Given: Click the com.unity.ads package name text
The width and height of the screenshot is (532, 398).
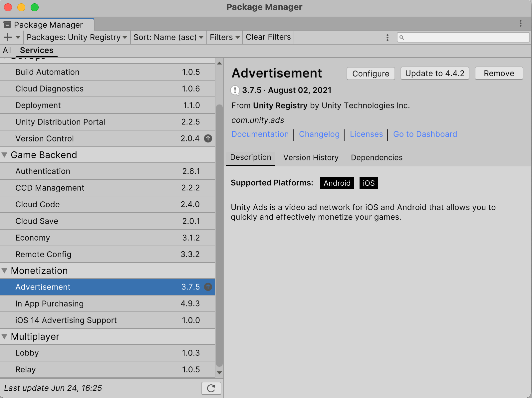Looking at the screenshot, I should pos(258,120).
